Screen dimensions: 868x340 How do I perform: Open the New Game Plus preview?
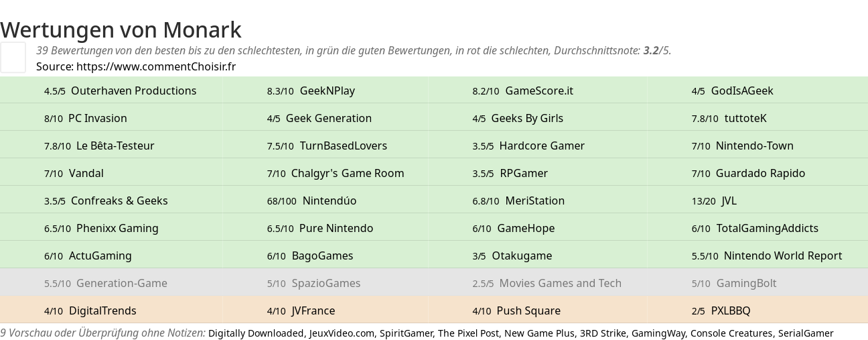(x=540, y=333)
